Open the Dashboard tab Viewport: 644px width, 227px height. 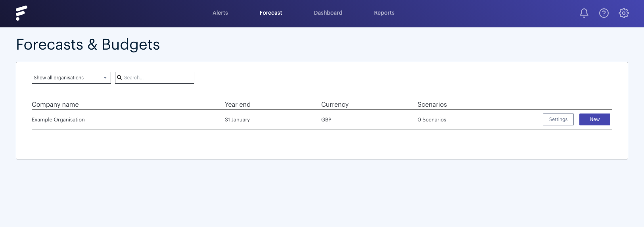click(x=328, y=13)
